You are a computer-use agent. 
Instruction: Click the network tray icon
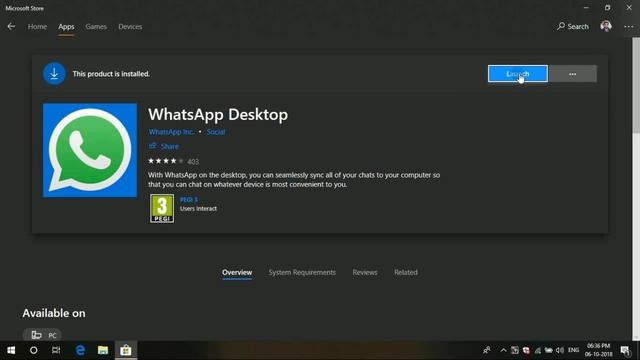[538, 350]
